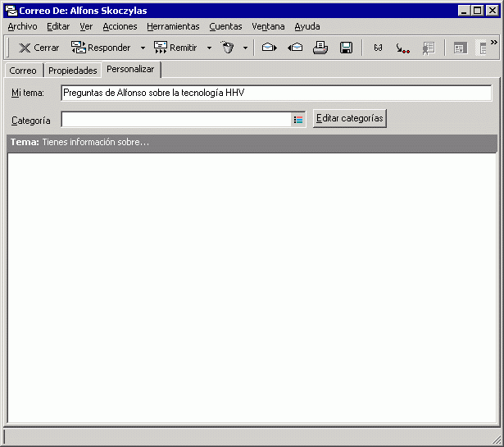Expand the Remitir dropdown arrow
The height and width of the screenshot is (447, 504).
(x=209, y=48)
